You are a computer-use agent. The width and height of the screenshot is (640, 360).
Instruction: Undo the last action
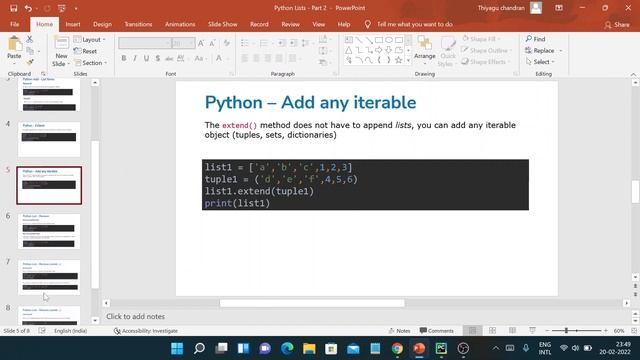point(28,8)
